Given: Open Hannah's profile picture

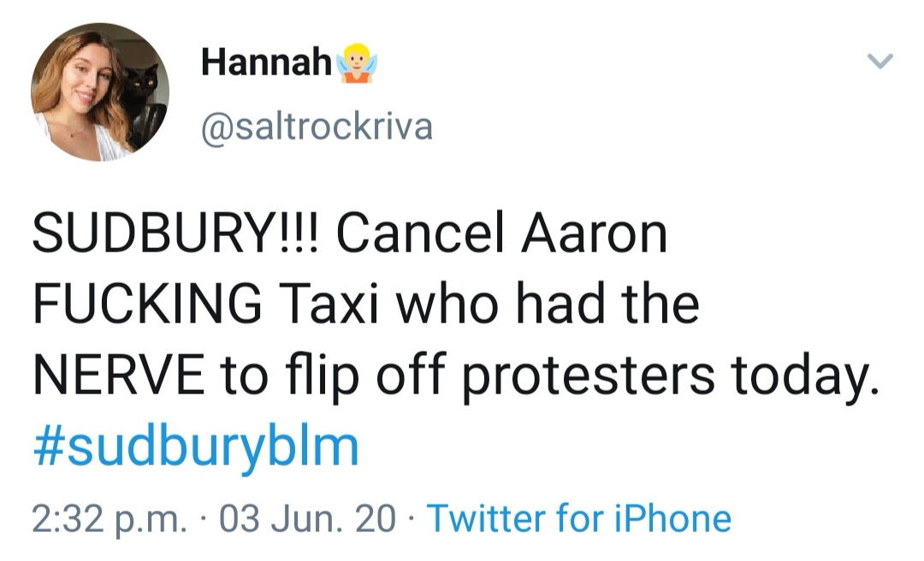Looking at the screenshot, I should [99, 92].
